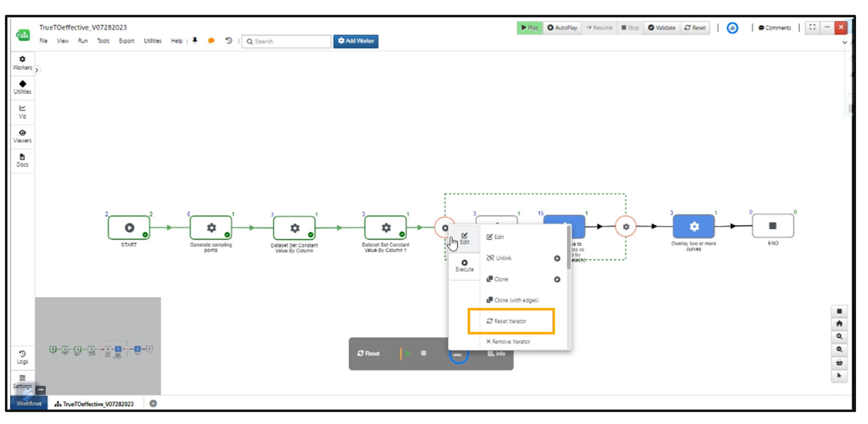The height and width of the screenshot is (424, 868).
Task: Select the Dataset Set Constant Value By Column node
Action: [x=294, y=228]
